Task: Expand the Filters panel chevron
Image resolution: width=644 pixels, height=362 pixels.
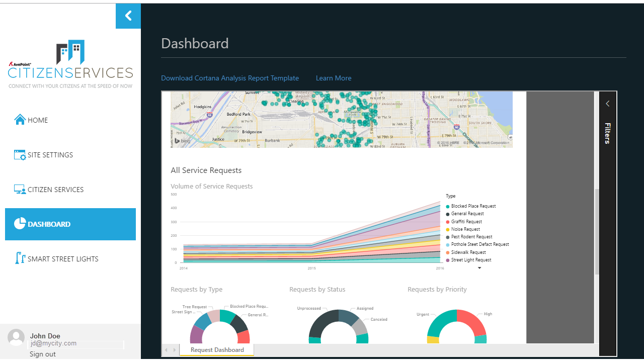Action: pyautogui.click(x=608, y=104)
